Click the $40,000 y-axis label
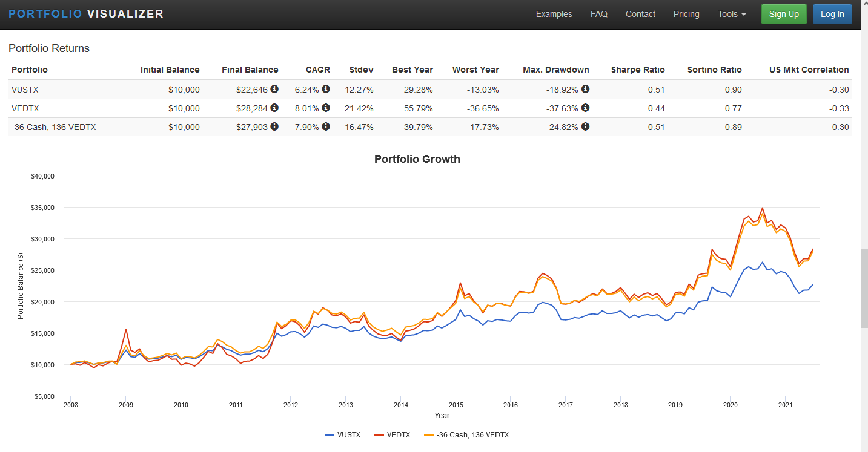Viewport: 868px width, 452px height. coord(42,176)
